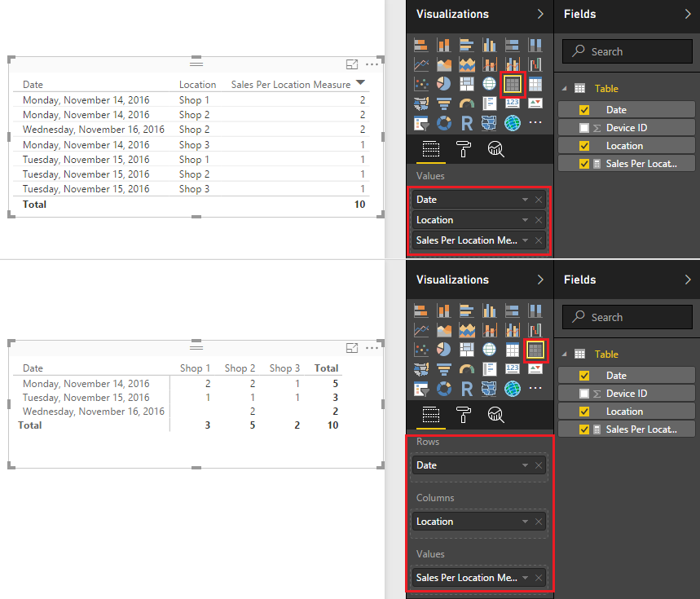Sort by Sales Per Location Measure column header

coord(291,85)
